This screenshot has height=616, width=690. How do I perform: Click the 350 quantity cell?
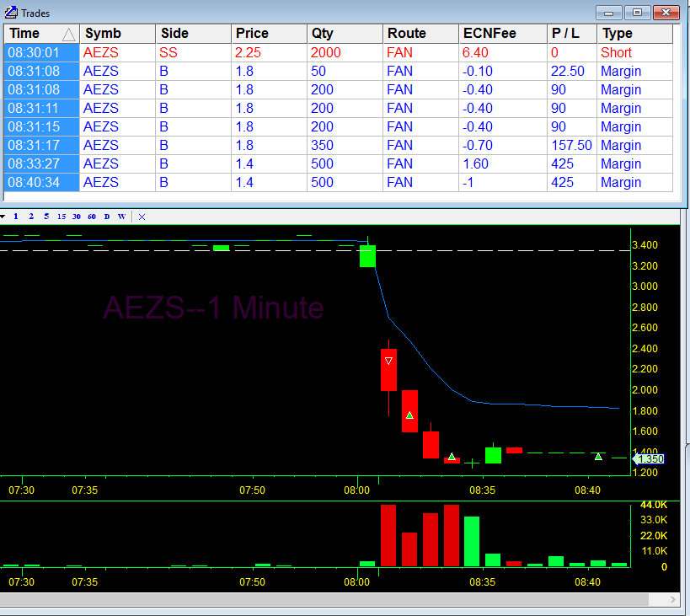click(345, 145)
